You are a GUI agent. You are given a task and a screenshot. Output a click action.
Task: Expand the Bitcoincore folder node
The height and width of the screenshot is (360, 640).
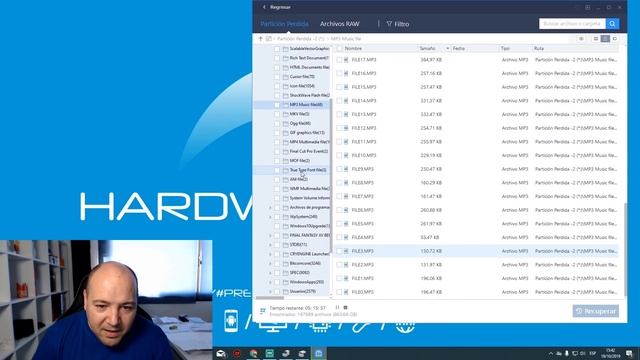[270, 264]
